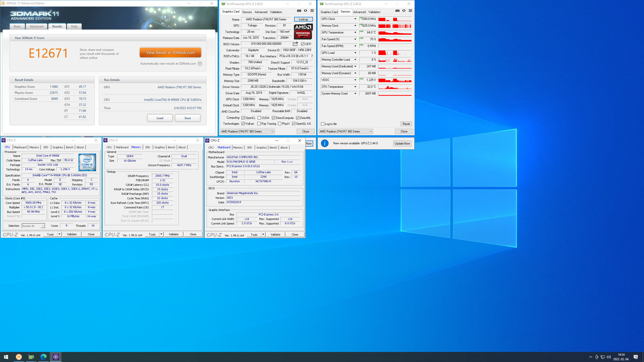
Task: Click Save button in Run Details
Action: click(187, 118)
